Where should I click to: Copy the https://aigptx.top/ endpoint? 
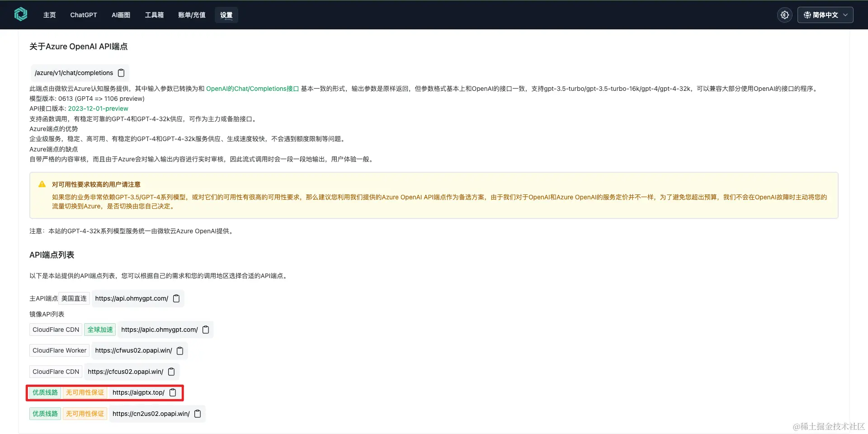coord(173,392)
